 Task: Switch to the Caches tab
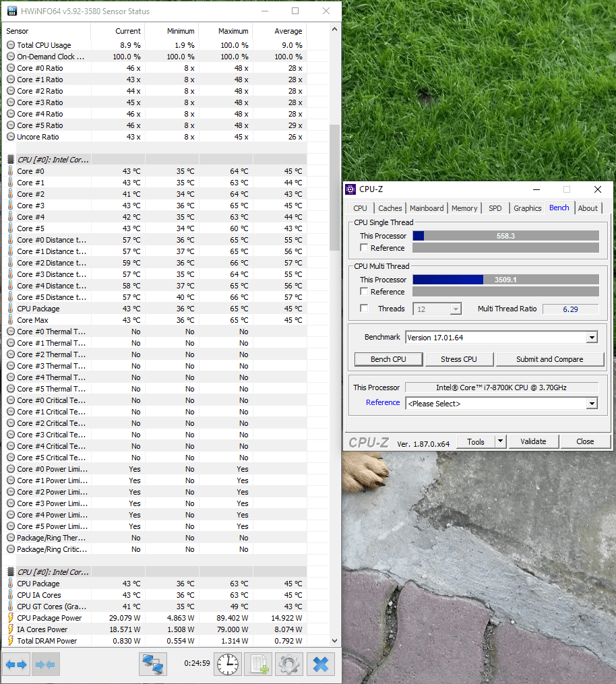tap(390, 208)
